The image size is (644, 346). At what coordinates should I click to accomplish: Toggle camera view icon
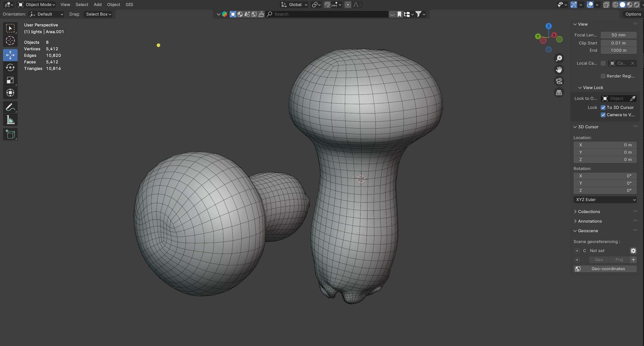click(x=559, y=81)
